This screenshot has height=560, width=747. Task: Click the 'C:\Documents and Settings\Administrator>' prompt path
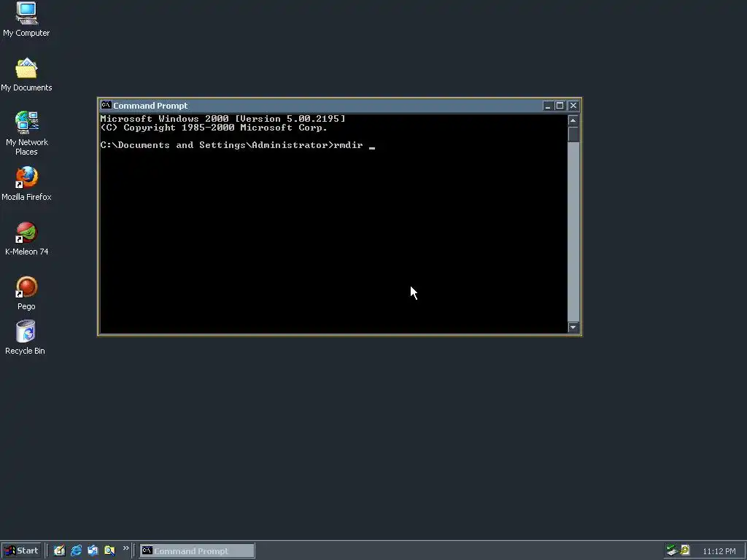pyautogui.click(x=217, y=145)
